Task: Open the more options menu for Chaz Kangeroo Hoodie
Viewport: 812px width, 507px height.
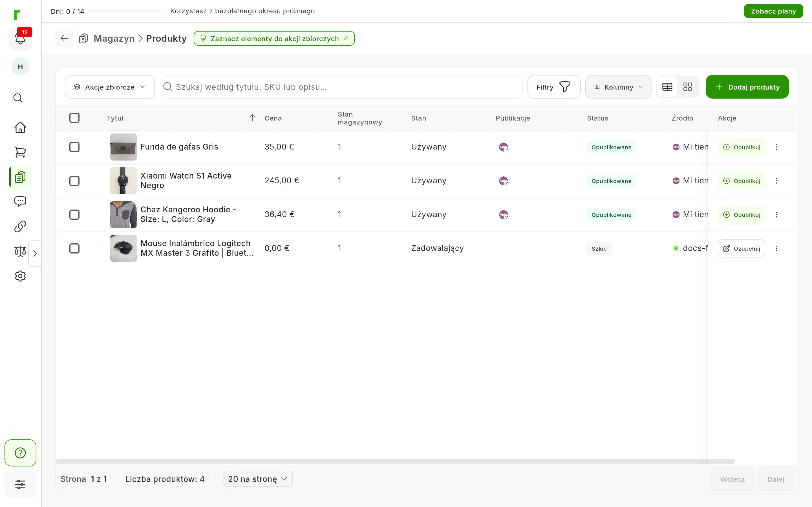Action: [776, 215]
